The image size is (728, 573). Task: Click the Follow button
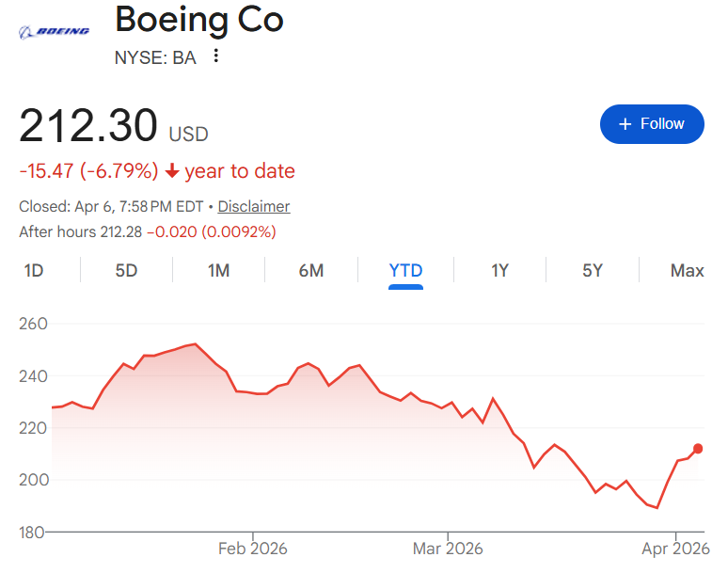pyautogui.click(x=652, y=124)
